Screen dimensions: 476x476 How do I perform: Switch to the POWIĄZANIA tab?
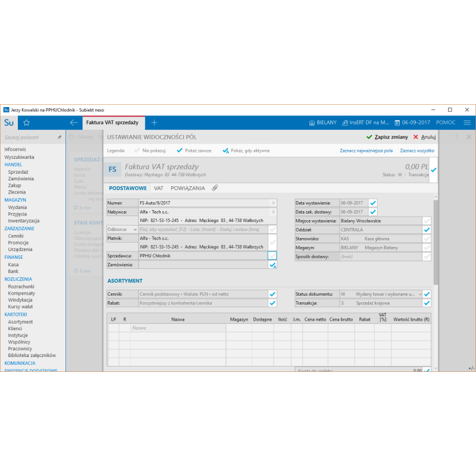(187, 188)
